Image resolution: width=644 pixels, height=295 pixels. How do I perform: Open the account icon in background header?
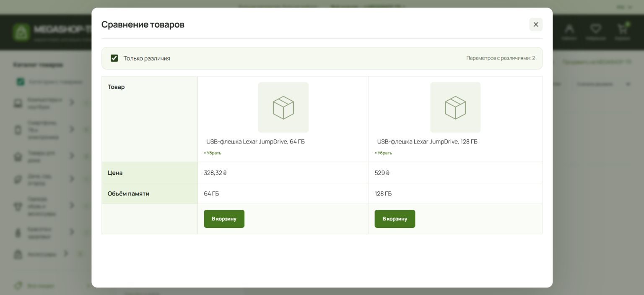click(569, 29)
